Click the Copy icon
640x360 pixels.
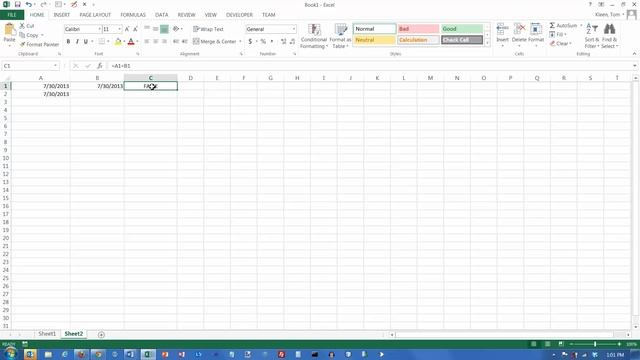[x=22, y=35]
